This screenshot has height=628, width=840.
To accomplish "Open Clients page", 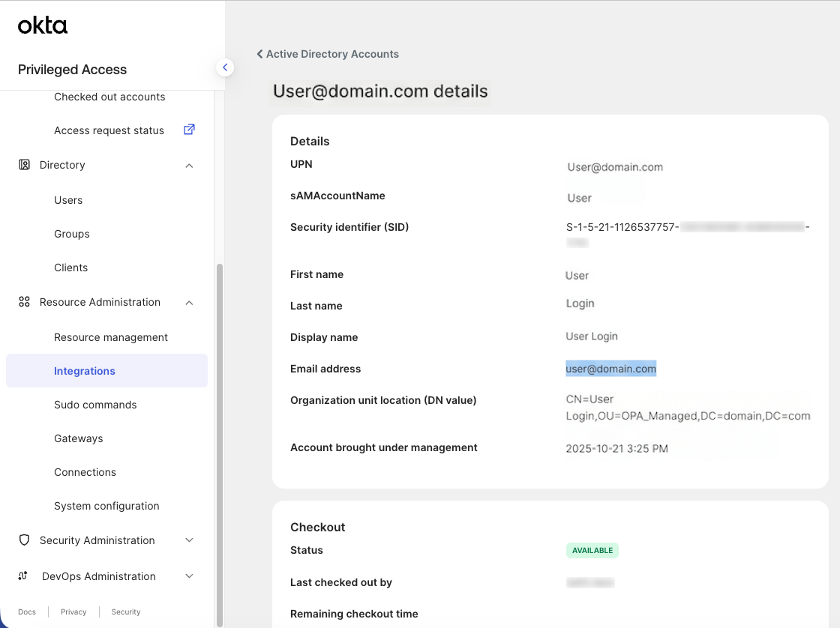I will 70,268.
